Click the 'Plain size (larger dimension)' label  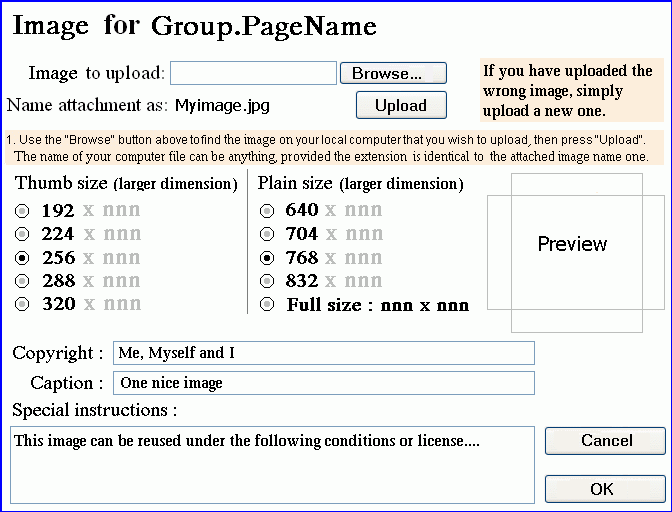pyautogui.click(x=360, y=183)
